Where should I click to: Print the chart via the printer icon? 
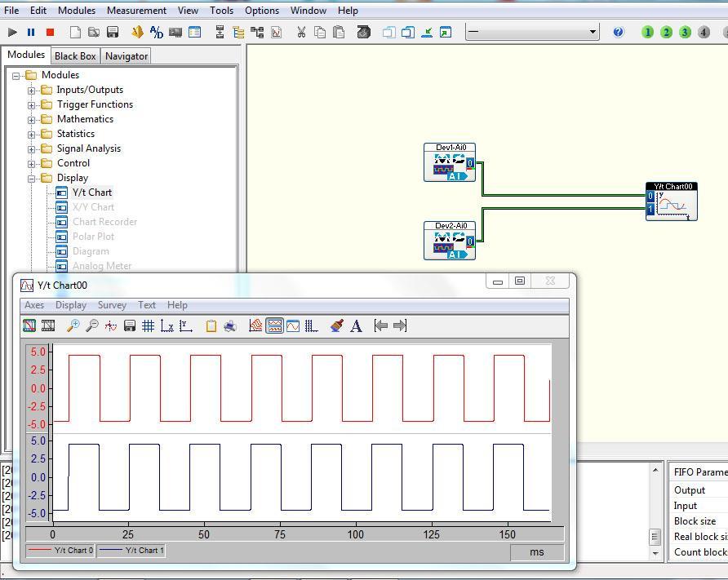[x=230, y=326]
